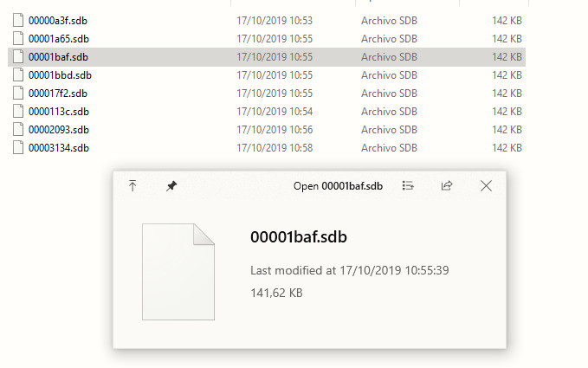Screen dimensions: 588x368
Task: Open the more options list icon
Action: (408, 185)
